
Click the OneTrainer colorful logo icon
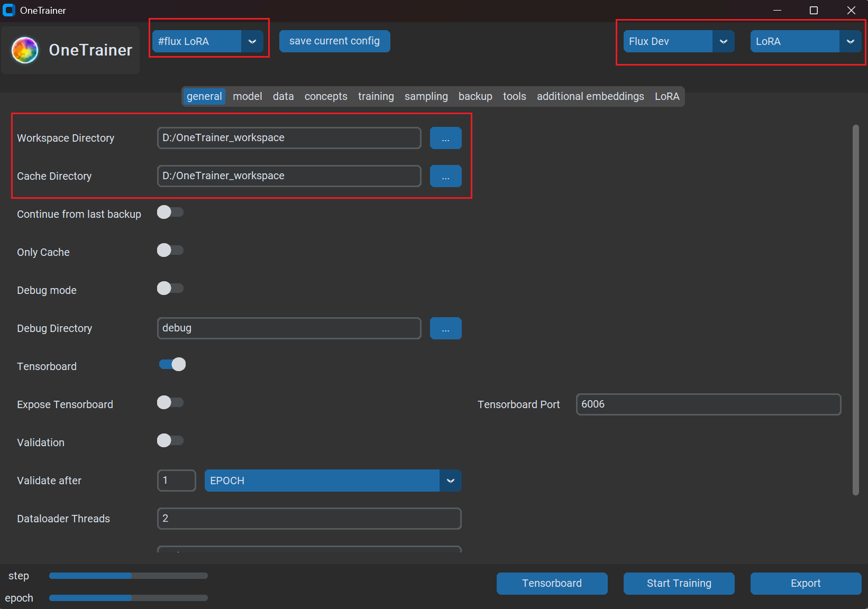point(25,50)
